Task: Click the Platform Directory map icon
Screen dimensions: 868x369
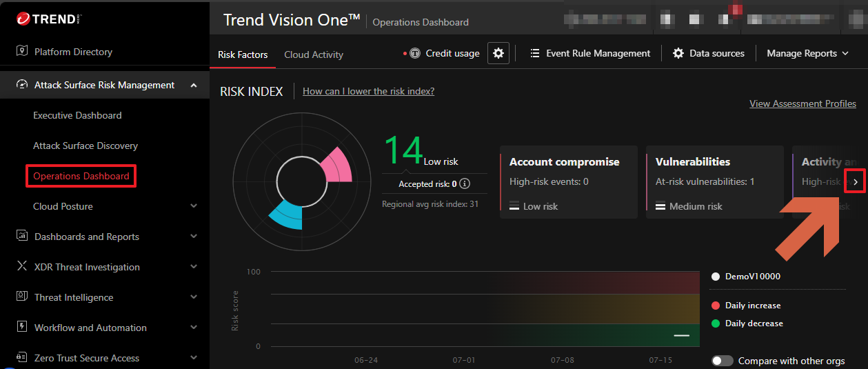Action: point(21,52)
